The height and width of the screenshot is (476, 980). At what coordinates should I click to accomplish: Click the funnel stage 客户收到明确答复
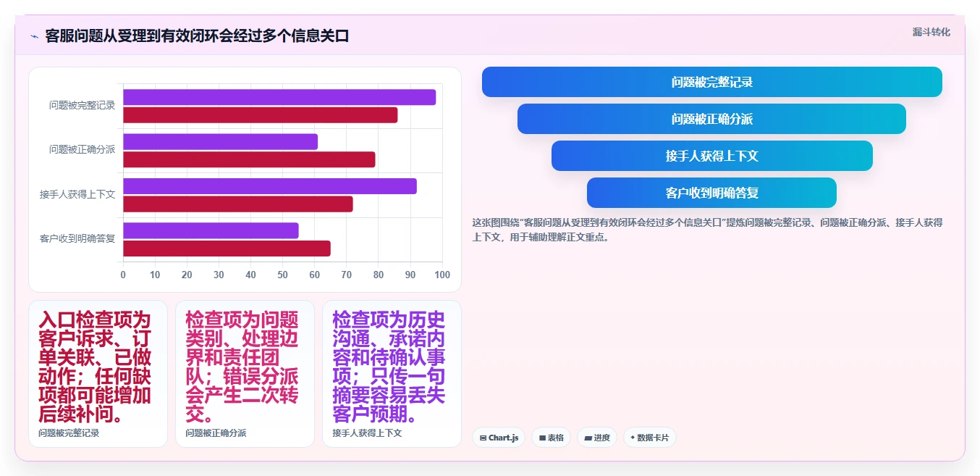point(711,193)
